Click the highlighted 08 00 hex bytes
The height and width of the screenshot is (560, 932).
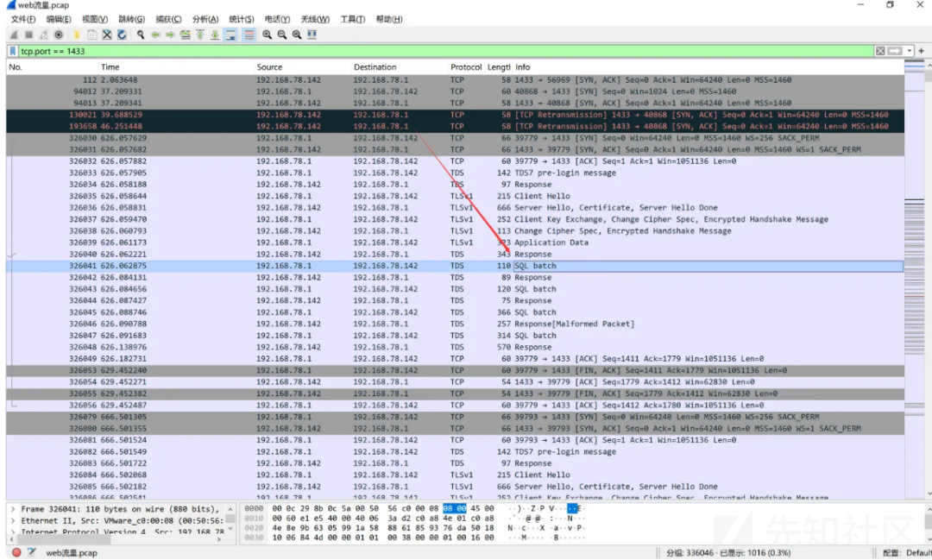click(455, 509)
